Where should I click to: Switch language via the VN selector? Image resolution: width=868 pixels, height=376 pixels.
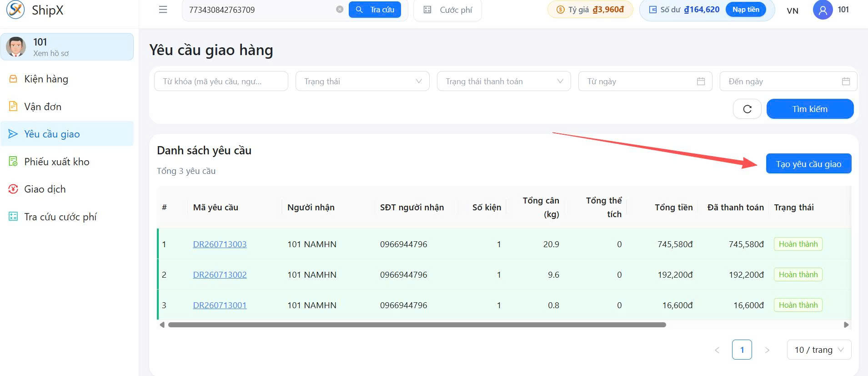[x=793, y=11]
